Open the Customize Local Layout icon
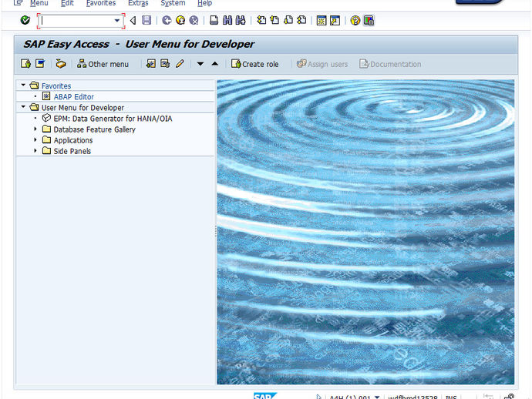The height and width of the screenshot is (399, 532). point(369,20)
